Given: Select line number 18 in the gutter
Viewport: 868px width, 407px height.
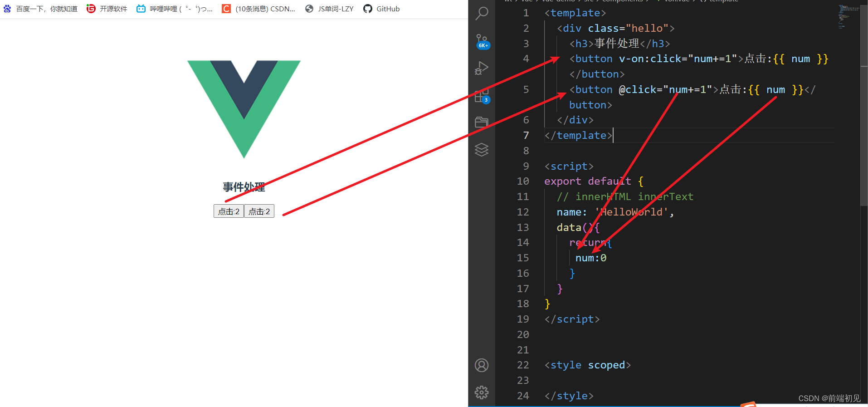Looking at the screenshot, I should (523, 304).
